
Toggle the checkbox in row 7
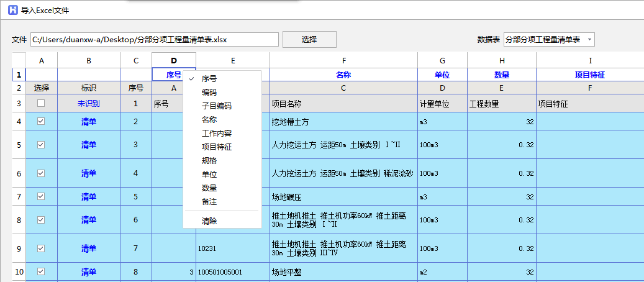coord(41,197)
